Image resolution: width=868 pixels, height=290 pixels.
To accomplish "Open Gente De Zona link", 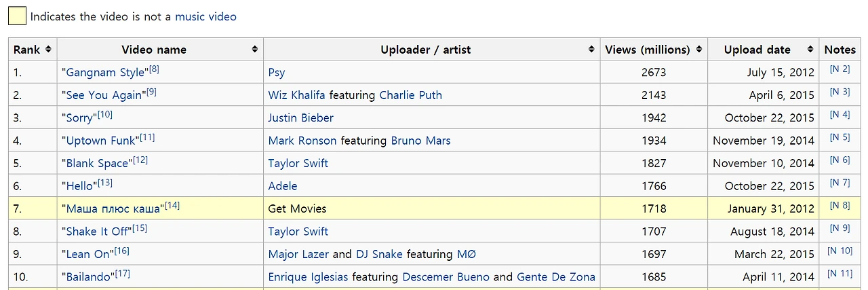I will coord(556,277).
